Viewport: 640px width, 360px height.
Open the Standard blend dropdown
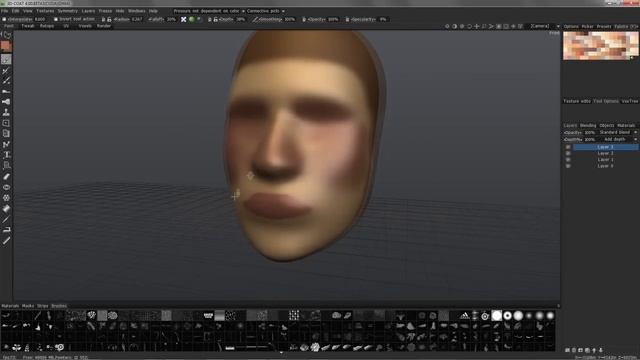(x=618, y=133)
